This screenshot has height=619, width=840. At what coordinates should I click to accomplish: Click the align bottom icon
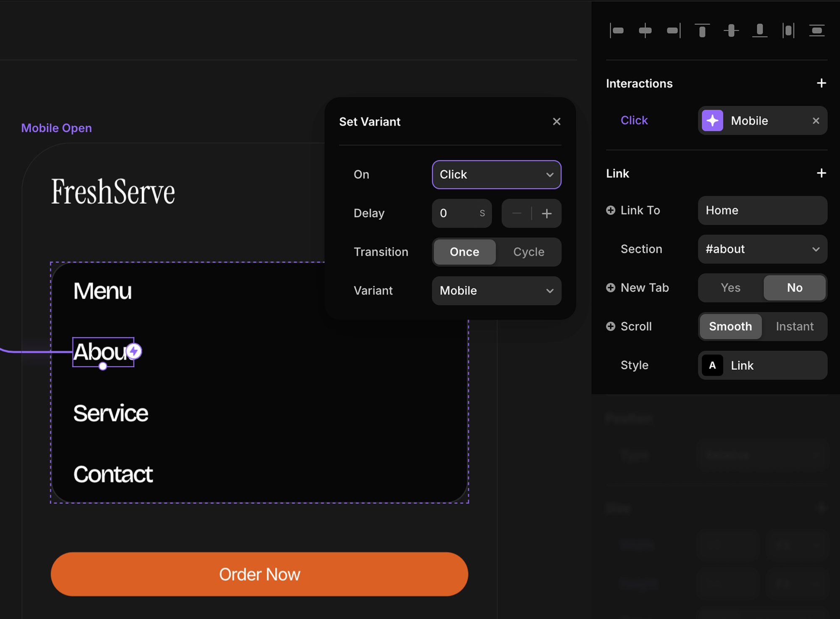coord(760,31)
